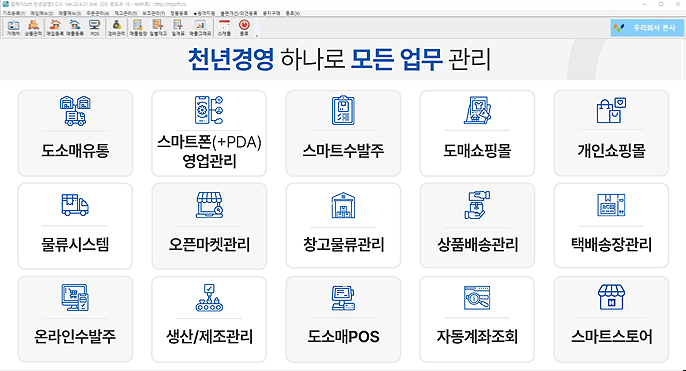The image size is (686, 371).
Task: Open the 주문관리 menu
Action: click(x=98, y=14)
